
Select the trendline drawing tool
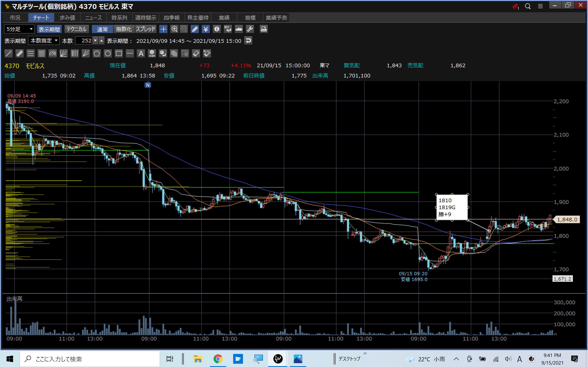pos(9,53)
